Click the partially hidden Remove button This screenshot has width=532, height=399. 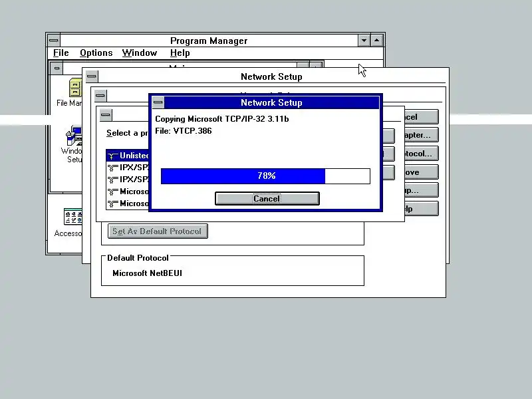tap(422, 172)
